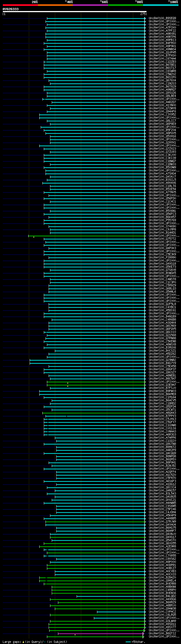The height and width of the screenshot is (644, 181).
Task: Open hit UniRef100_B4FMS0
Action: pyautogui.click(x=162, y=43)
